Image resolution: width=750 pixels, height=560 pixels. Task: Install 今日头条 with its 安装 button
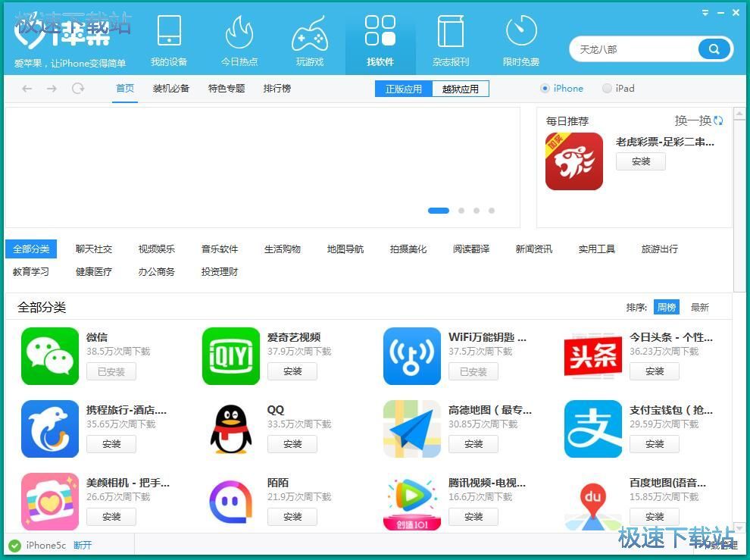(655, 371)
